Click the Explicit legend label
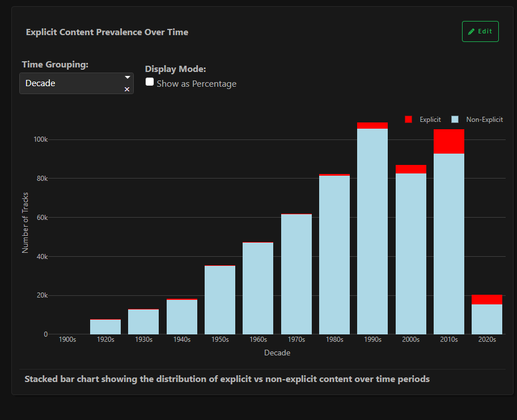The height and width of the screenshot is (420, 517). 430,120
